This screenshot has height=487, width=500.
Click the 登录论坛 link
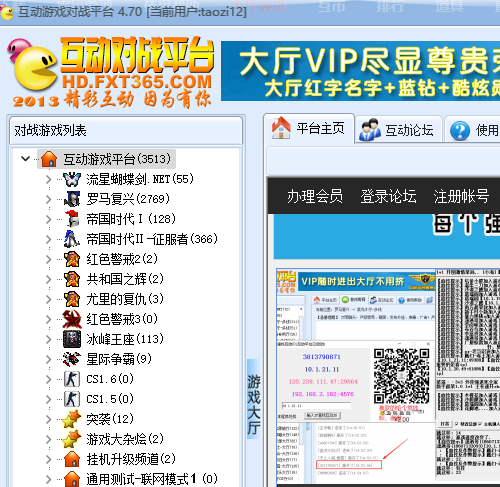tap(388, 196)
